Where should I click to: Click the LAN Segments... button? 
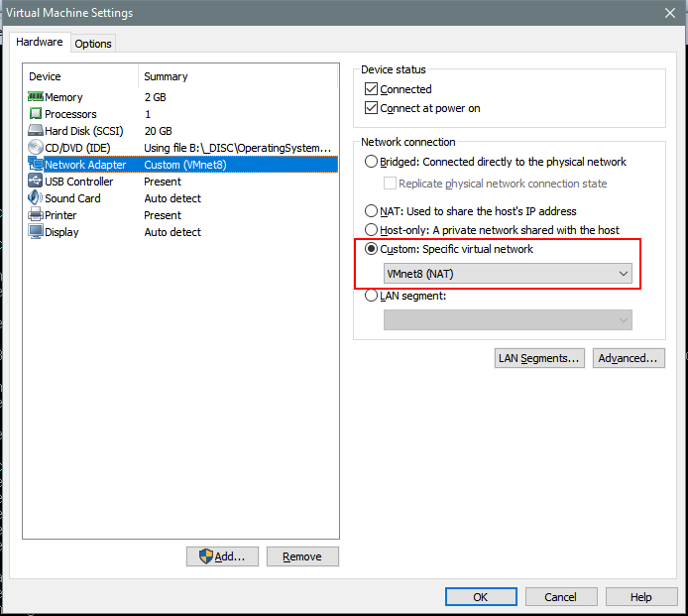(x=539, y=358)
